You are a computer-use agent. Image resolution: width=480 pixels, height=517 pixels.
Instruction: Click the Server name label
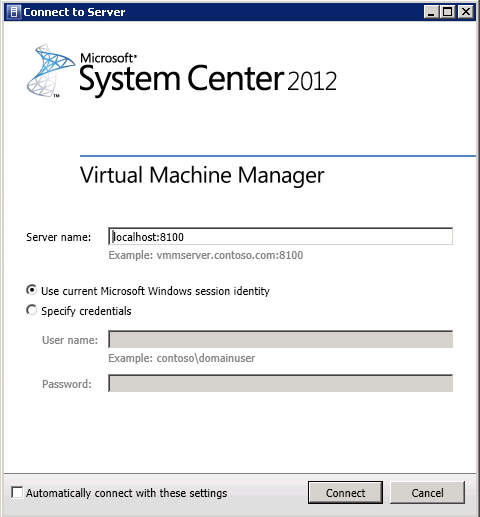(59, 237)
